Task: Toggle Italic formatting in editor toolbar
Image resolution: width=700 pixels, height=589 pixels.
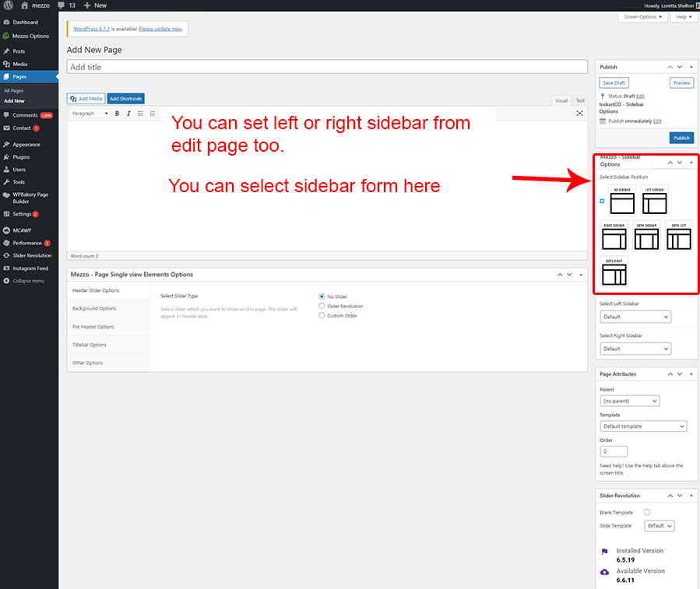Action: click(128, 114)
